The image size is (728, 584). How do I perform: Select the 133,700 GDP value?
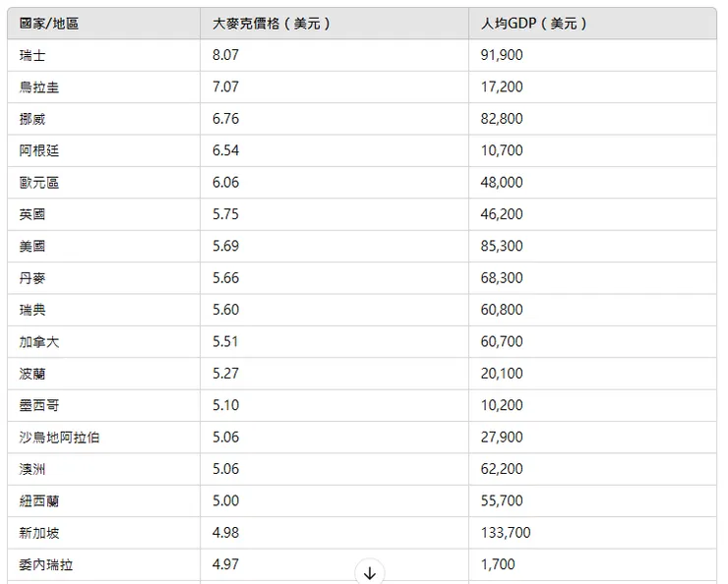click(506, 533)
